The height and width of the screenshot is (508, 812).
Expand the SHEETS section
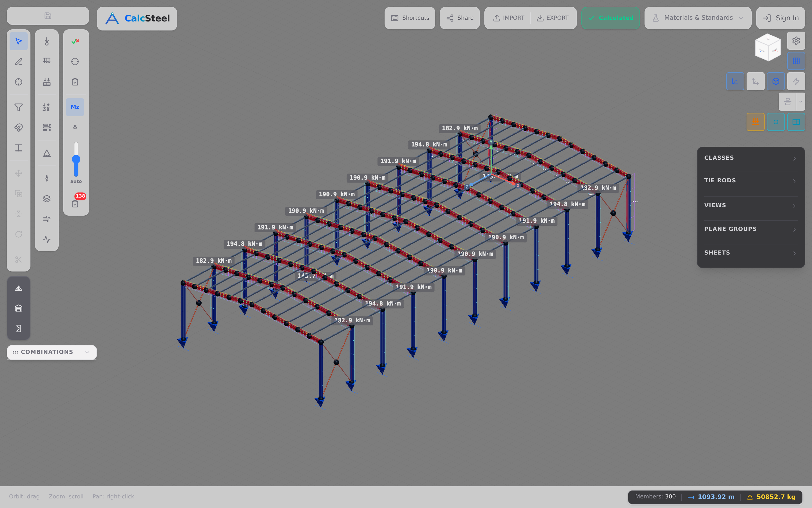[751, 253]
